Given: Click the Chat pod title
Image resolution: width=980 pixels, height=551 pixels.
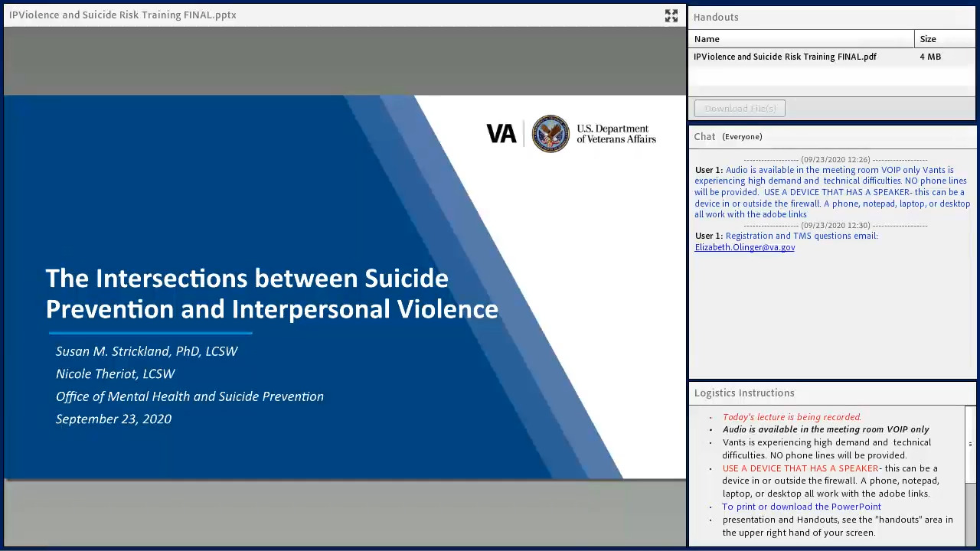Looking at the screenshot, I should pyautogui.click(x=704, y=136).
